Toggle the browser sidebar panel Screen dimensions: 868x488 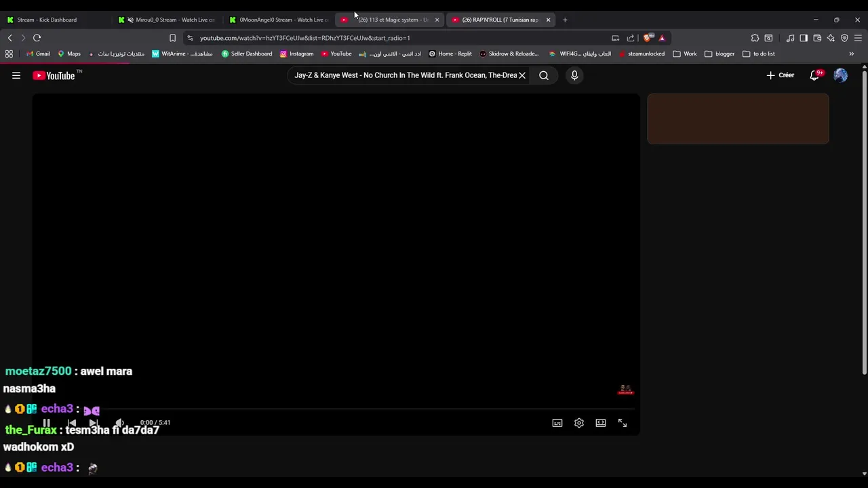(804, 38)
